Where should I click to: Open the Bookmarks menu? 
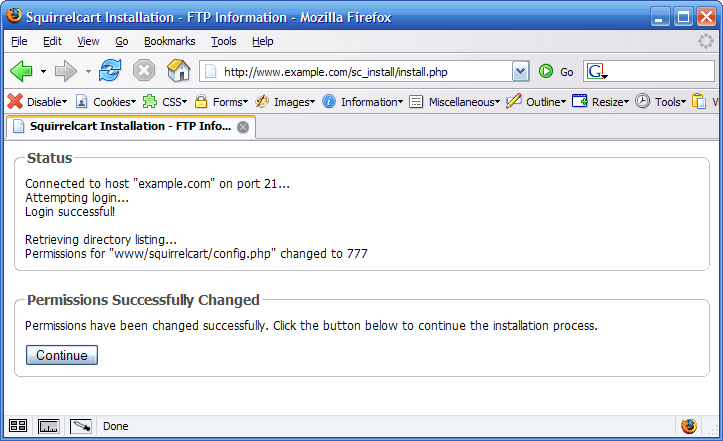pyautogui.click(x=163, y=41)
